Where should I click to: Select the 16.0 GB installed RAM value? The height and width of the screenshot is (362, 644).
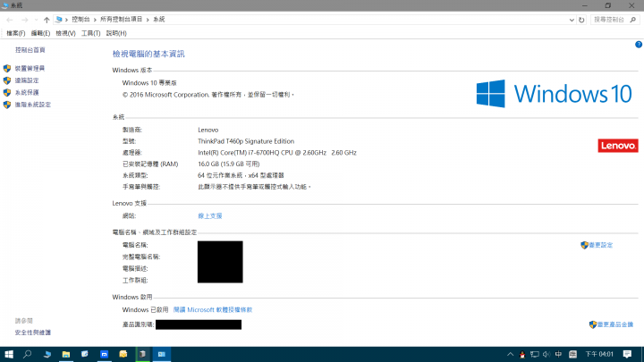coord(229,164)
